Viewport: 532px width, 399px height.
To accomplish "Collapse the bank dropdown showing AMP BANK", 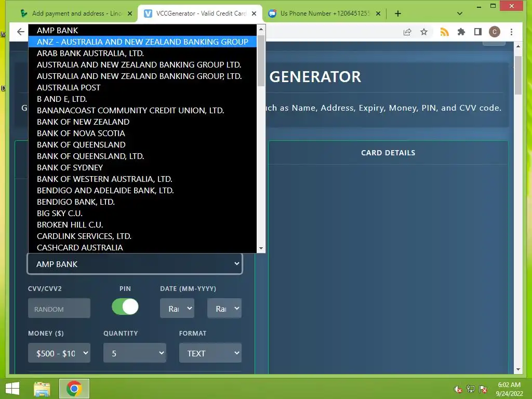I will coord(135,264).
